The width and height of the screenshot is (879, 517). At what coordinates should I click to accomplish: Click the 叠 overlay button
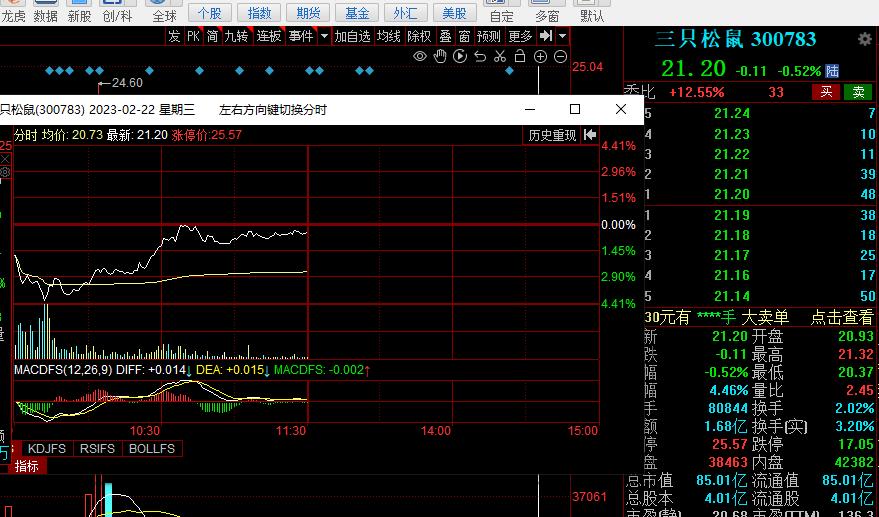click(445, 36)
